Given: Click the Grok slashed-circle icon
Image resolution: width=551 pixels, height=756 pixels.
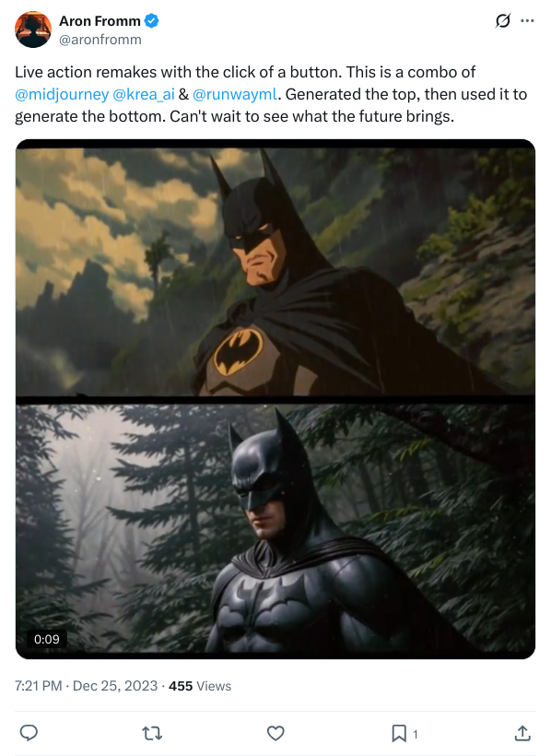Looking at the screenshot, I should tap(503, 20).
